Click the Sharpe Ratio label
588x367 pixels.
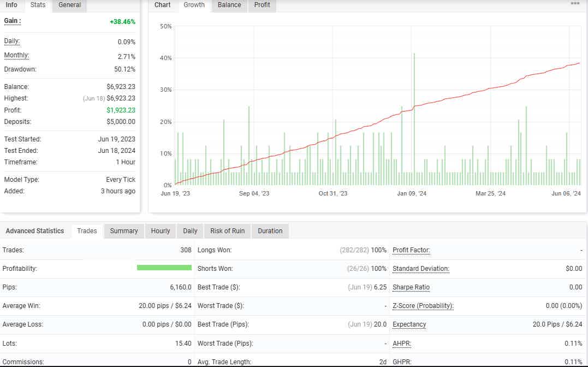click(x=411, y=287)
